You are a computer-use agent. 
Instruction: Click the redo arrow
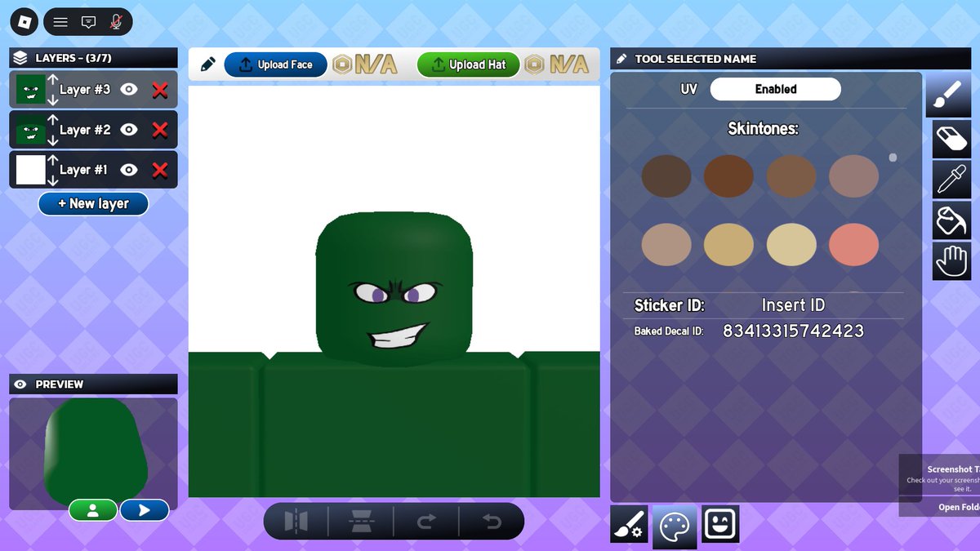click(x=426, y=522)
